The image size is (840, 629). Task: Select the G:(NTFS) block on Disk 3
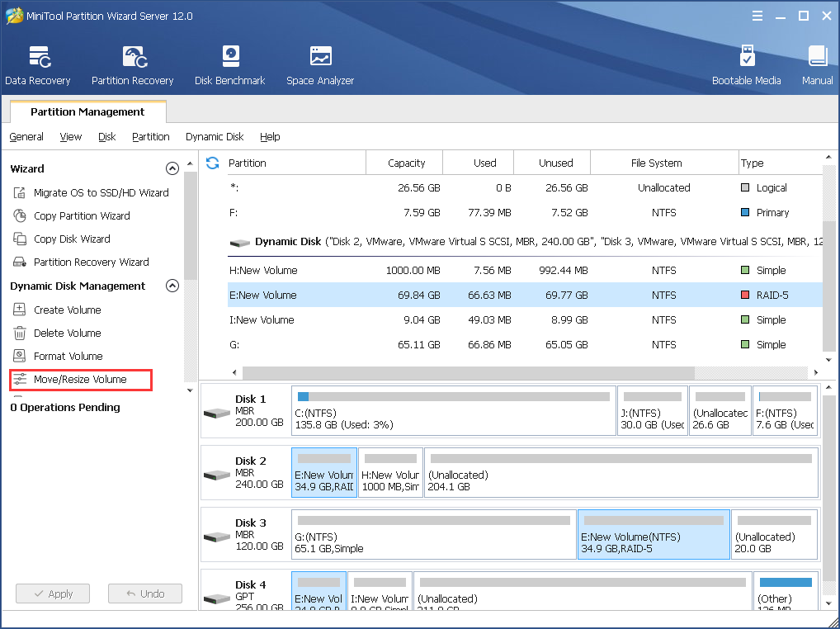[x=434, y=534]
